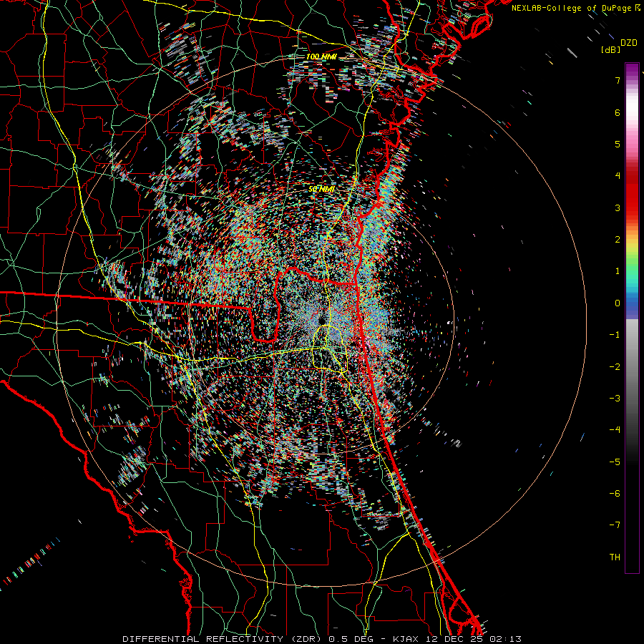Click the 100 NMI range ring label

pos(321,57)
